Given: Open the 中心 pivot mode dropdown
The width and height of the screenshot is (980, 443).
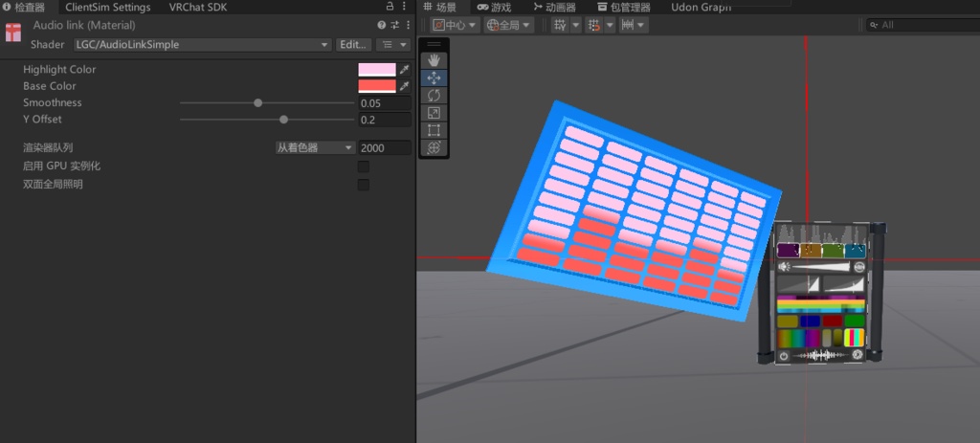Looking at the screenshot, I should click(x=455, y=25).
